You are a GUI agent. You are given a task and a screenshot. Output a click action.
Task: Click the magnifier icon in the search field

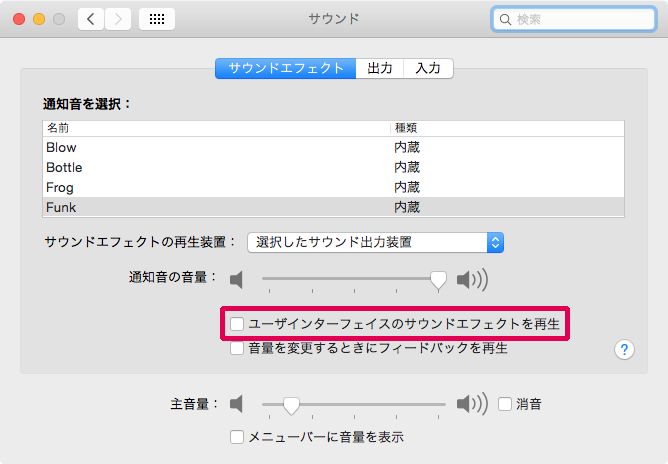tap(505, 20)
